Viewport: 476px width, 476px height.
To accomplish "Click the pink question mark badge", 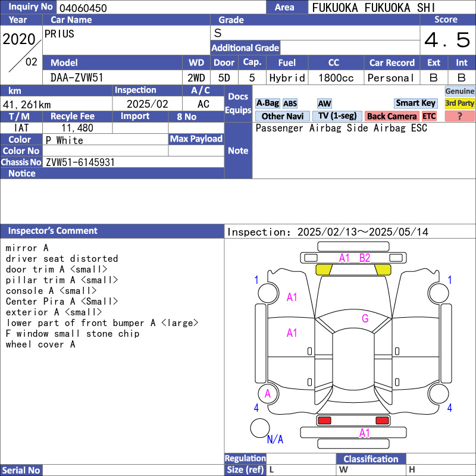I will 459,117.
